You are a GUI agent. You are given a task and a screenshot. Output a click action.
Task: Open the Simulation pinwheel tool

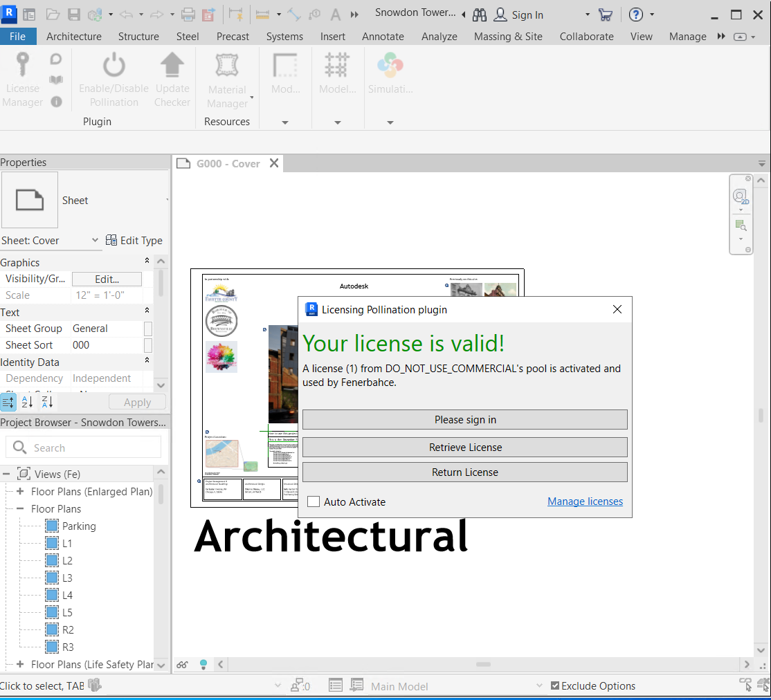390,66
